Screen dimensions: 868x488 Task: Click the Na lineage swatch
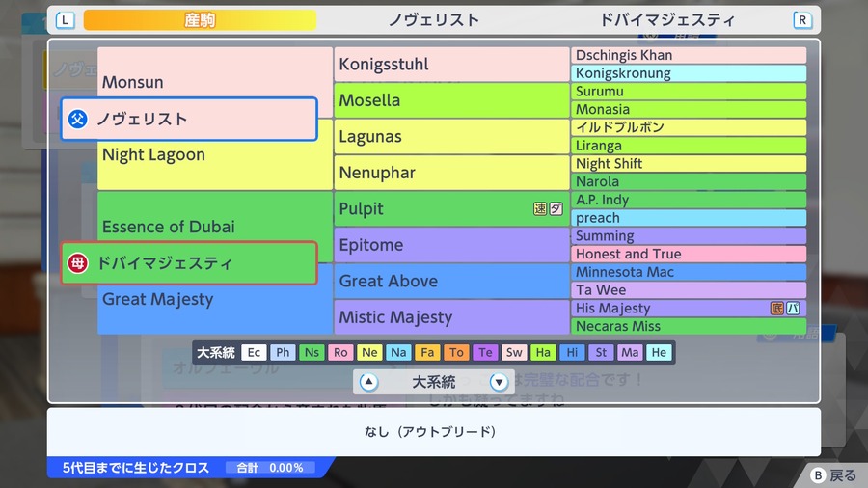[398, 352]
